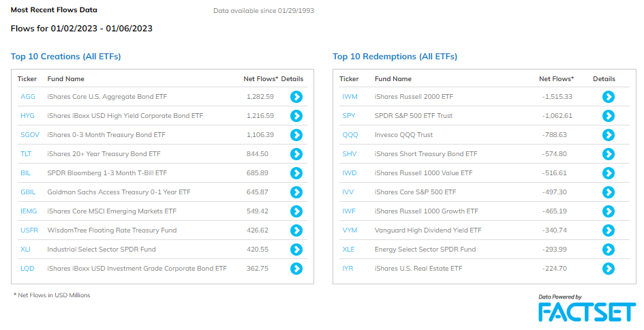Open details arrow for SHV row
Image resolution: width=644 pixels, height=330 pixels.
click(x=609, y=154)
